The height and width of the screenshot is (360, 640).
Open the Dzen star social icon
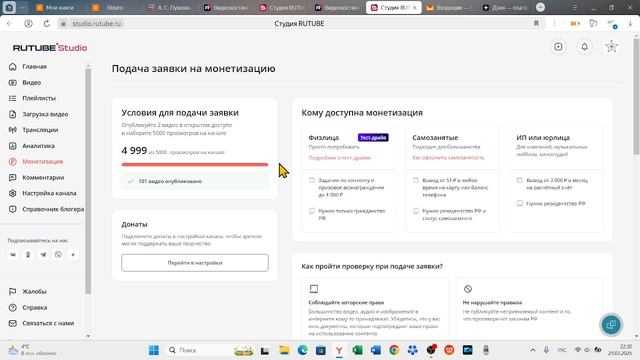(x=73, y=255)
